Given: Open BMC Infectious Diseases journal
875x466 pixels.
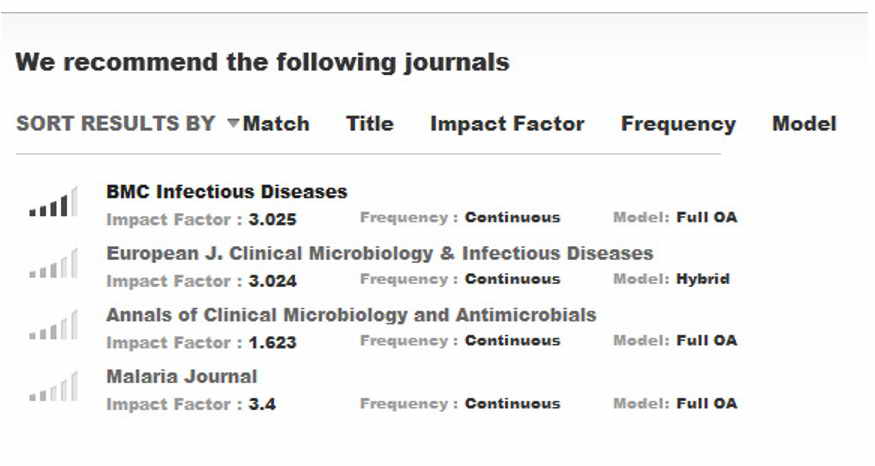Looking at the screenshot, I should click(x=227, y=191).
